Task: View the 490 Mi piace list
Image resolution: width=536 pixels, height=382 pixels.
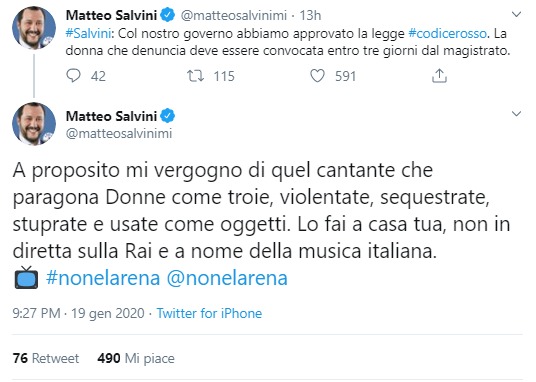Action: click(136, 358)
